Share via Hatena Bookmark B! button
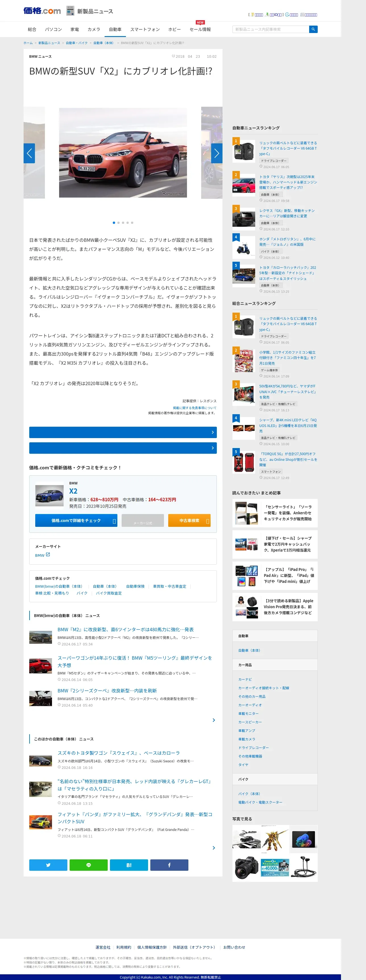The width and height of the screenshot is (366, 980). (x=129, y=865)
